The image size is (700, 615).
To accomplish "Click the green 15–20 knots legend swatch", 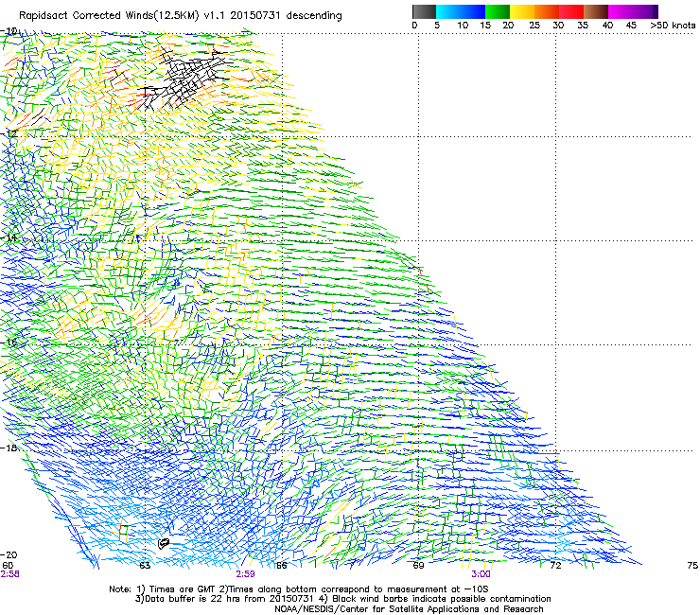I will (498, 11).
